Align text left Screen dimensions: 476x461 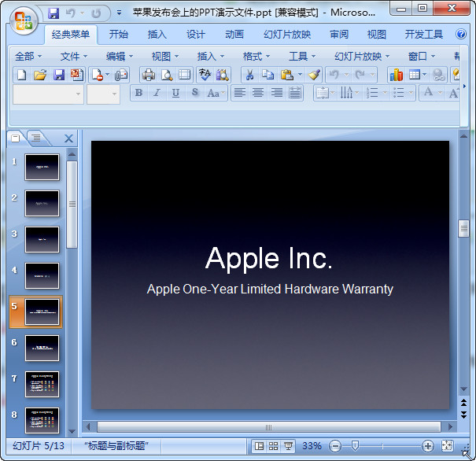[240, 93]
